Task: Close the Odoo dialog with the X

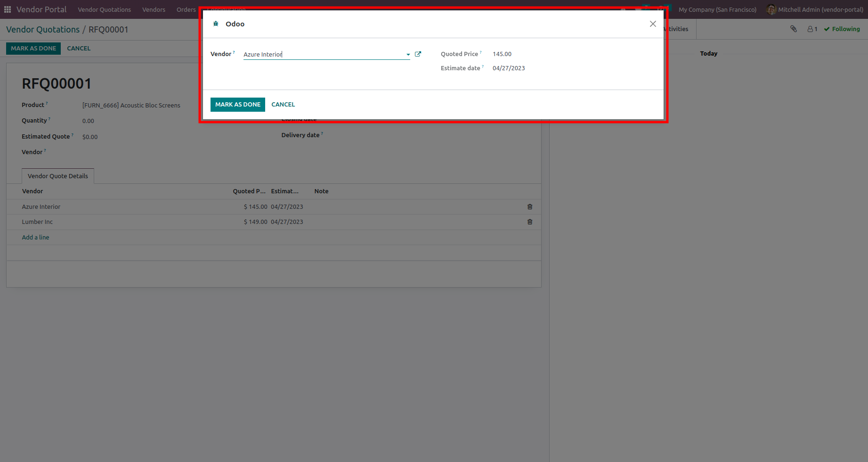Action: (x=653, y=24)
